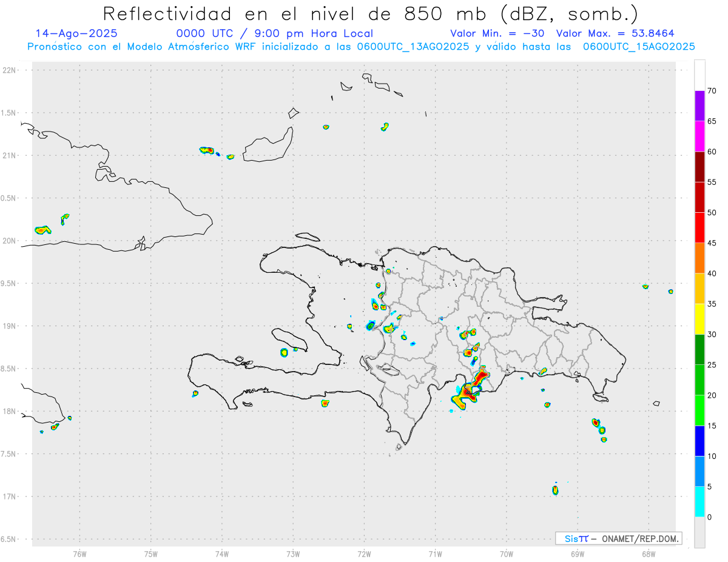Image resolution: width=728 pixels, height=562 pixels.
Task: Select the '69W' longitude label
Action: pos(578,554)
